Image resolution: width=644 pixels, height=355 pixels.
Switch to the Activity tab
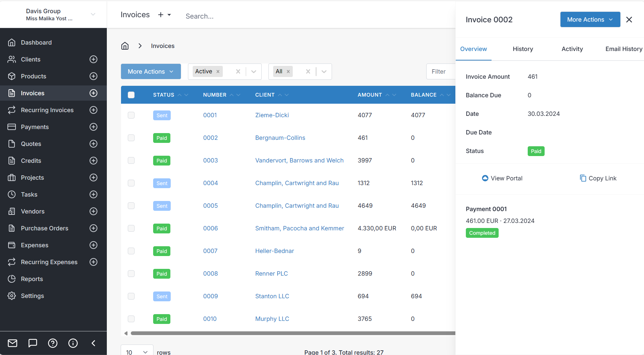click(x=572, y=49)
